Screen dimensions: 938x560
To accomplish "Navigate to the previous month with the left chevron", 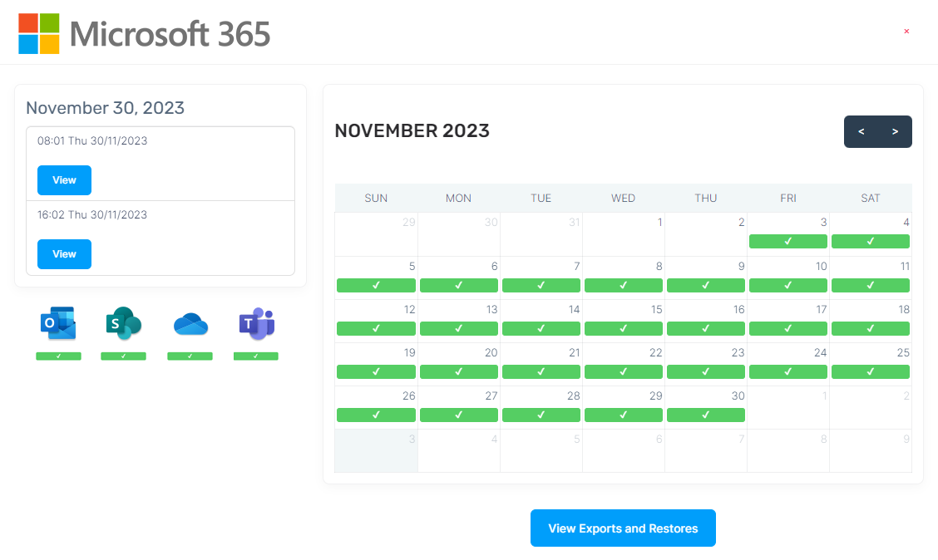I will [861, 131].
